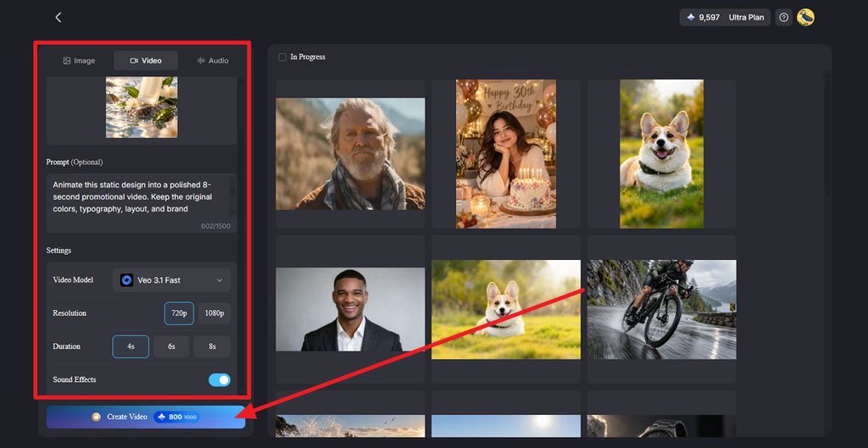Open the cyclist on wet road thumbnail

[x=661, y=309]
